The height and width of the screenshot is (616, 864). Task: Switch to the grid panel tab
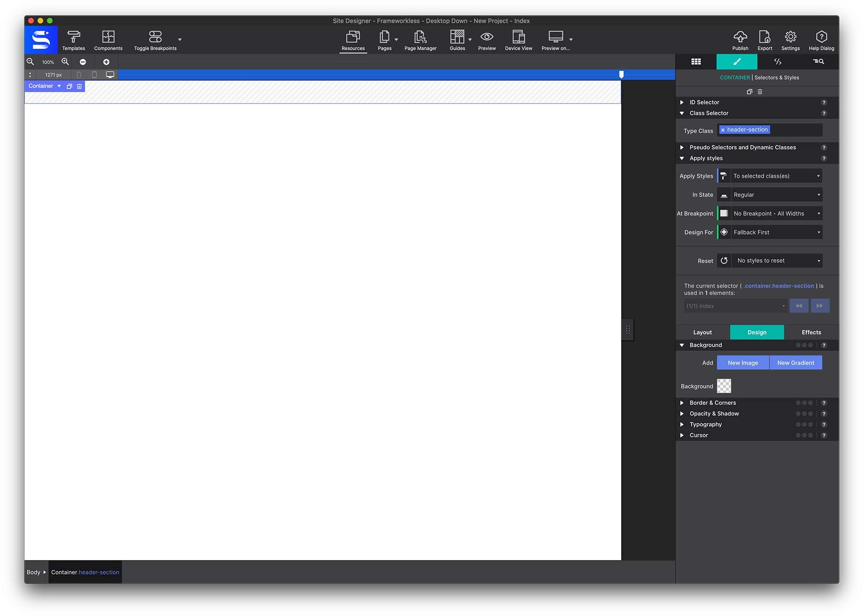(x=696, y=62)
